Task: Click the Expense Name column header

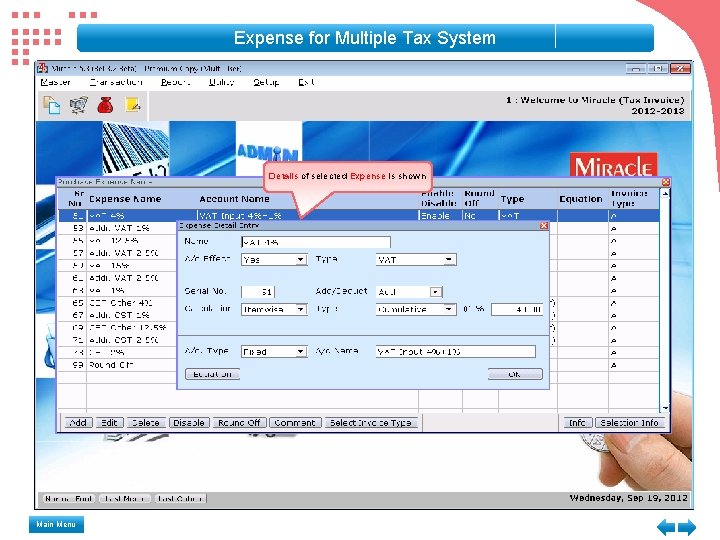Action: pos(125,199)
